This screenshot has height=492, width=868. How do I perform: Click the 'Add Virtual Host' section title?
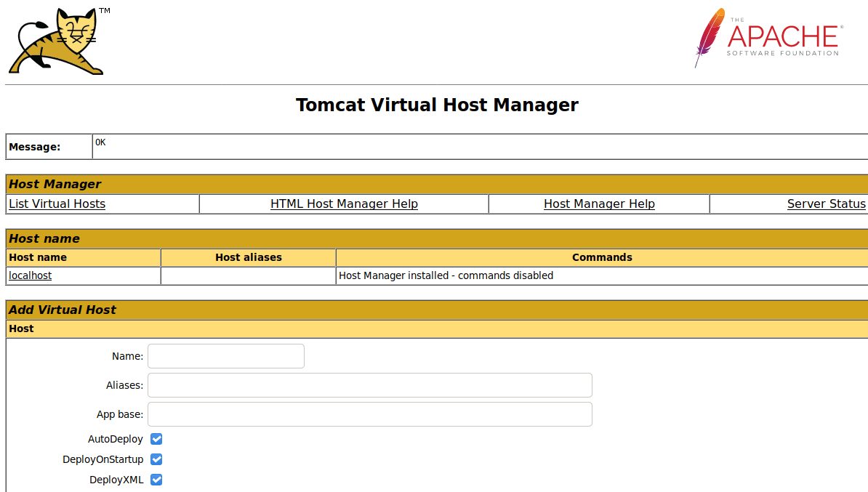[63, 310]
